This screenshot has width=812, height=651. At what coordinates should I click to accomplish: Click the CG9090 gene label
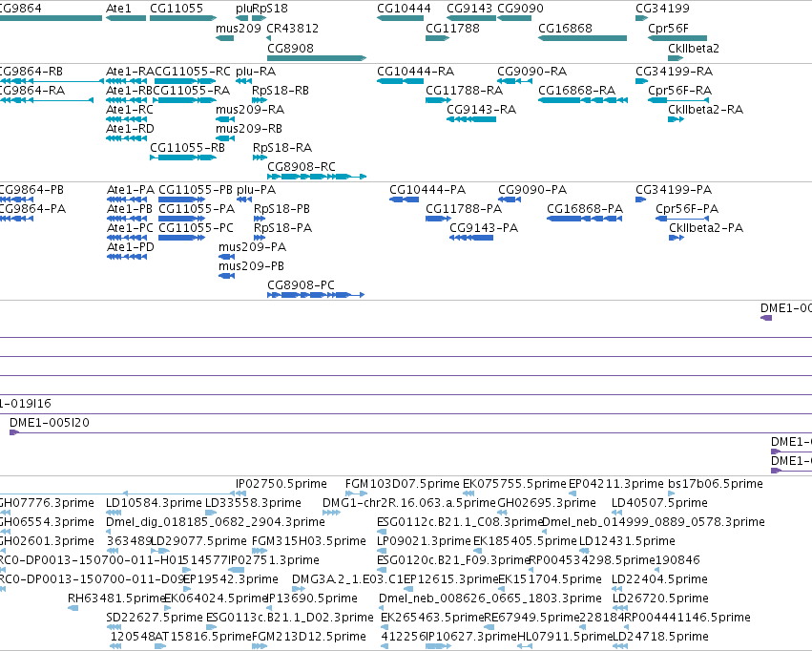pos(520,9)
